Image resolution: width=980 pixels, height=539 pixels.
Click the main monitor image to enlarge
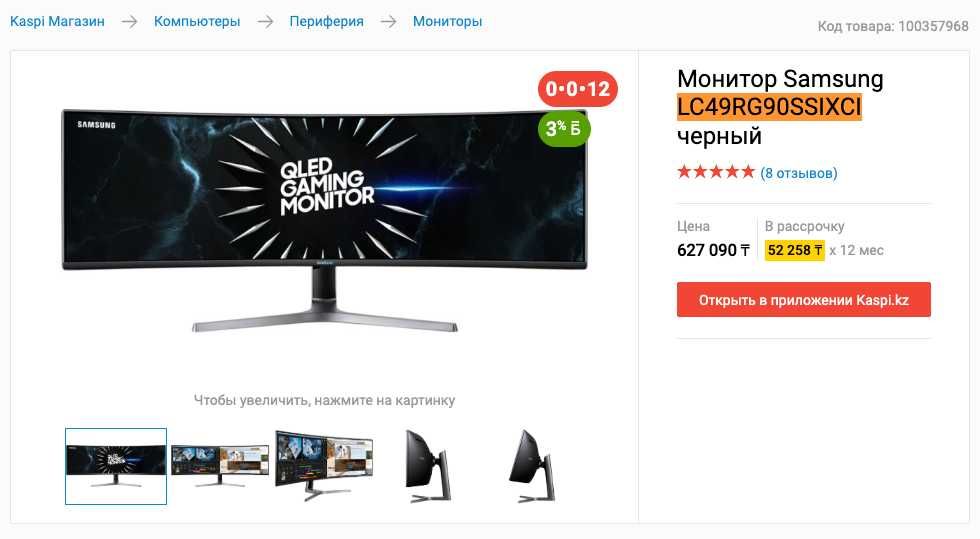tap(324, 220)
